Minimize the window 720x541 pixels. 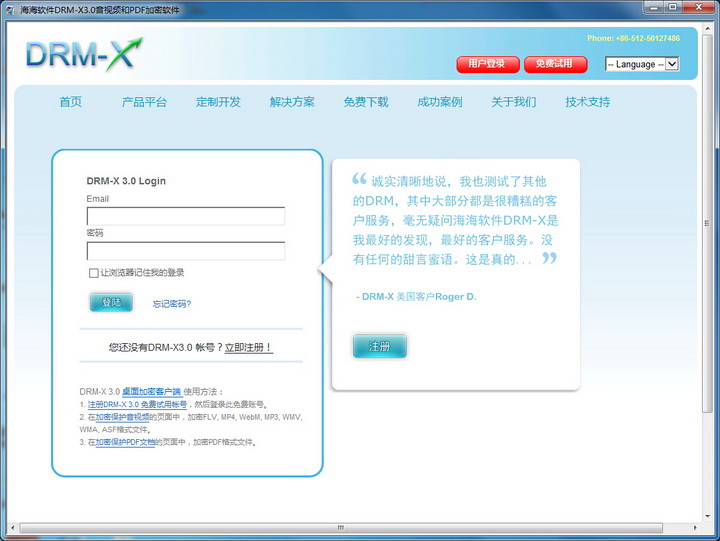[x=654, y=7]
